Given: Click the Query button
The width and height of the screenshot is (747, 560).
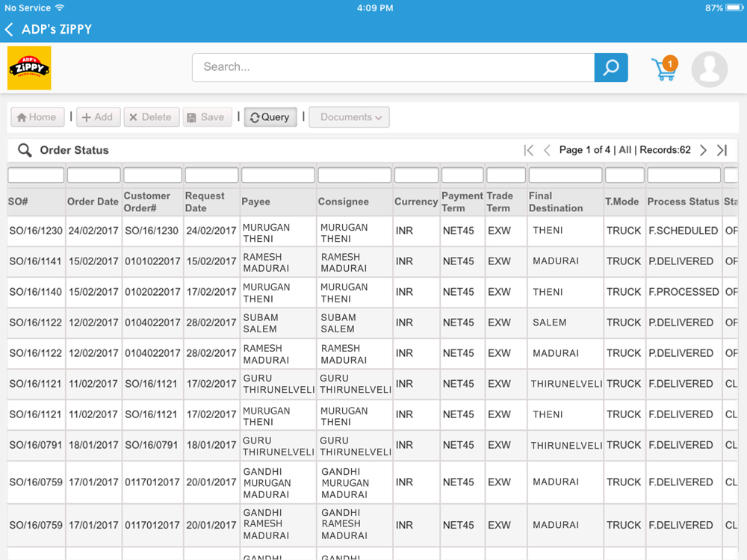Looking at the screenshot, I should (270, 117).
